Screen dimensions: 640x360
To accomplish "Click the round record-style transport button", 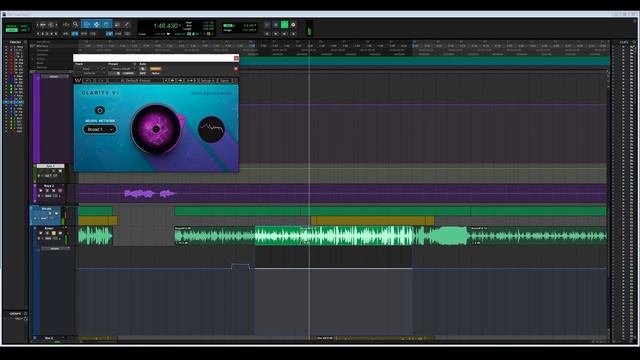I will [x=293, y=24].
